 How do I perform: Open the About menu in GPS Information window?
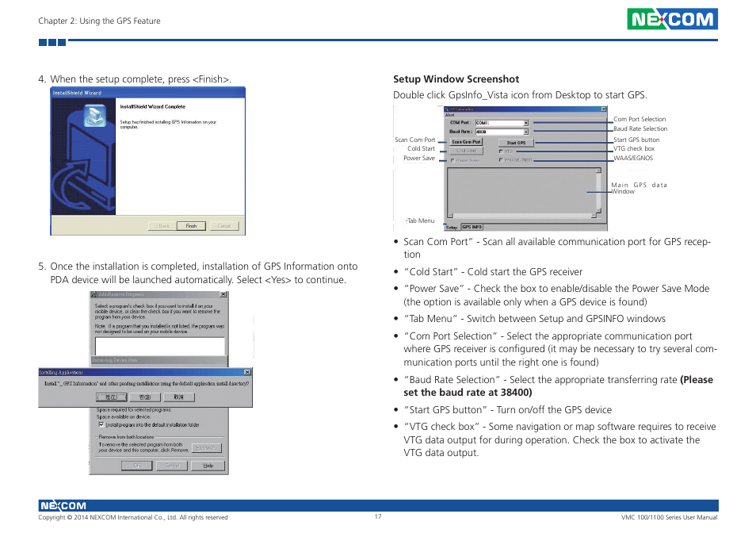click(x=449, y=115)
